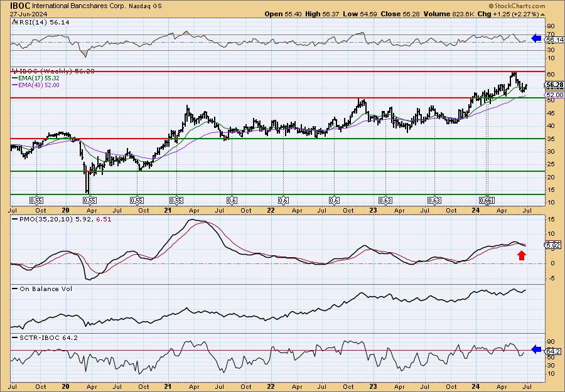
Task: Click the Volume 823.6K value
Action: coord(449,14)
